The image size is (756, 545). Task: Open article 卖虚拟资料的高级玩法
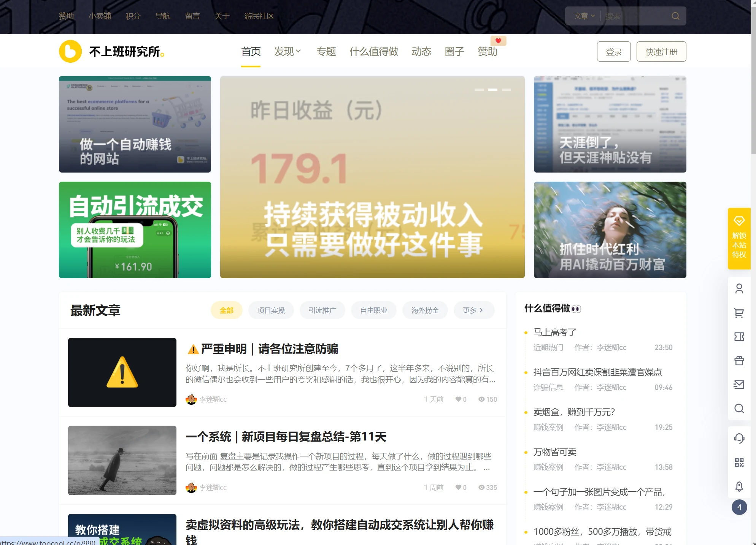coord(340,532)
